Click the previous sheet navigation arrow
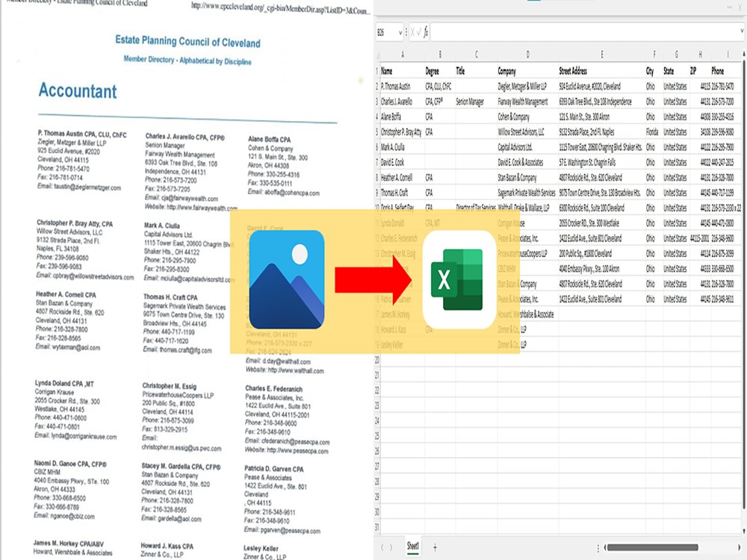Screen dimensions: 747x560 [x=382, y=547]
